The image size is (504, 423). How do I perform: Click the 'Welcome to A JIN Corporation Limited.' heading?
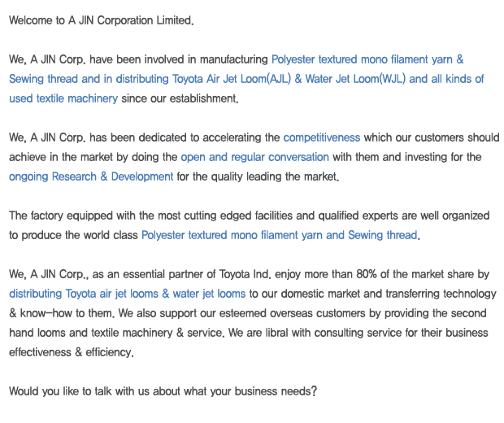point(102,20)
